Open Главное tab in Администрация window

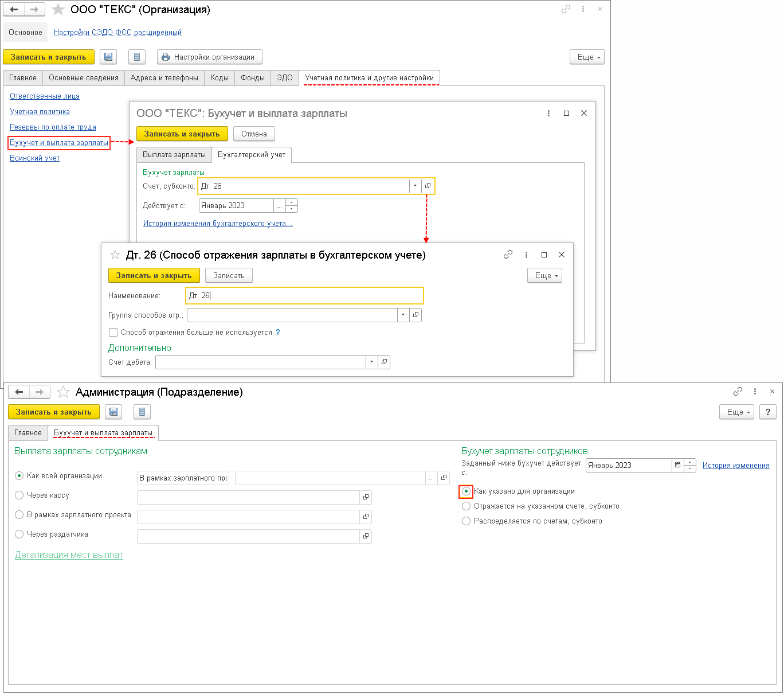tap(28, 433)
